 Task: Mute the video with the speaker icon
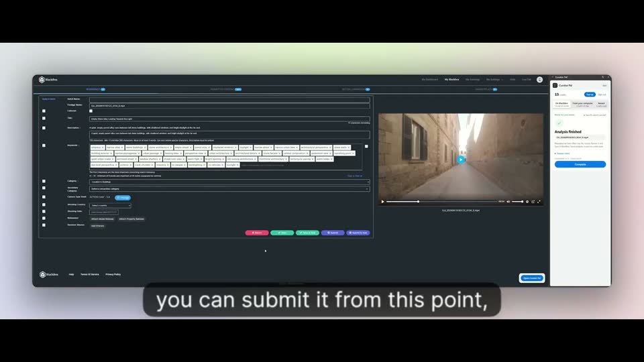coord(508,202)
